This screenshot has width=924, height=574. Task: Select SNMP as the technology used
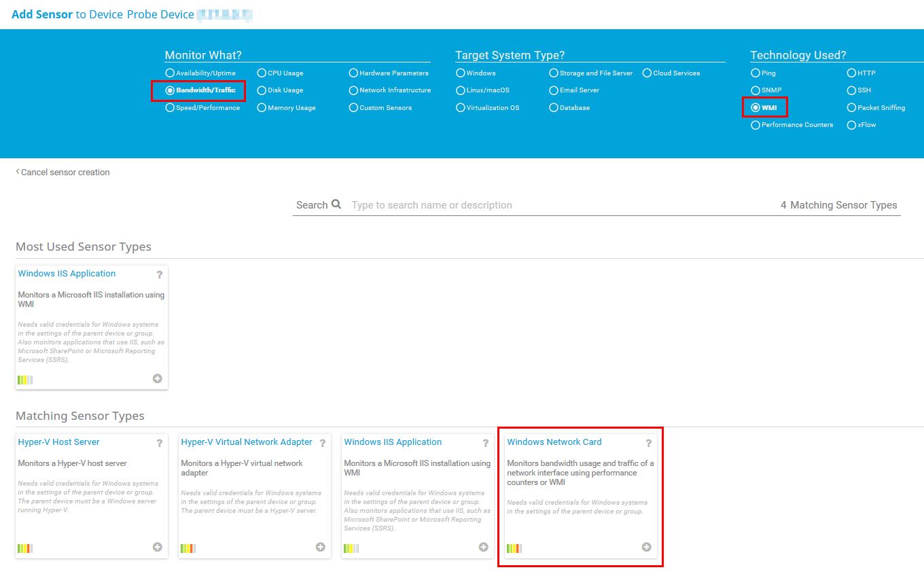pyautogui.click(x=756, y=90)
